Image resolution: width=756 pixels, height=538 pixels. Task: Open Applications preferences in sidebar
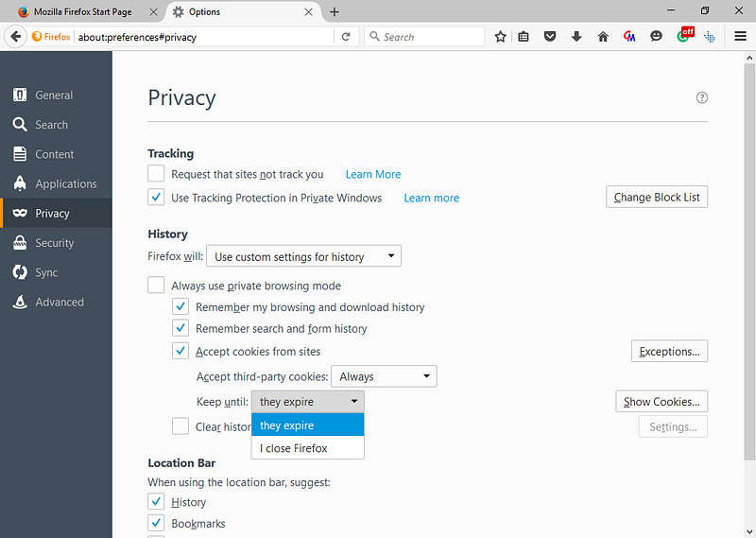coord(56,183)
